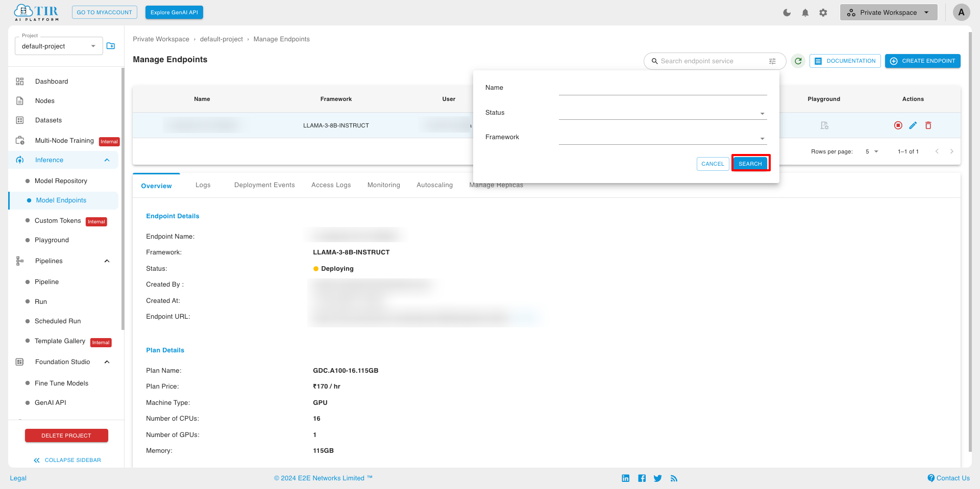This screenshot has width=980, height=489.
Task: Edit the LLAMA-3-8B-INSTRUCT endpoint pencil icon
Action: [x=913, y=125]
